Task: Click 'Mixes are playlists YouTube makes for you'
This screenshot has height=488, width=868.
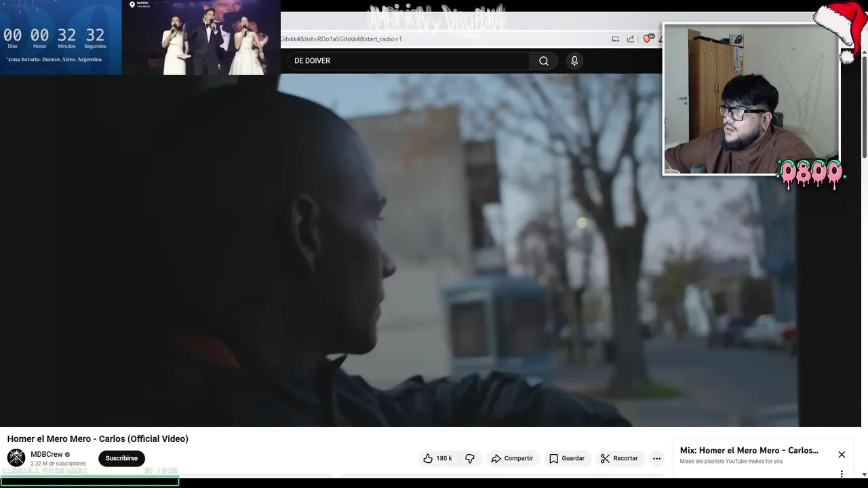Action: click(731, 462)
